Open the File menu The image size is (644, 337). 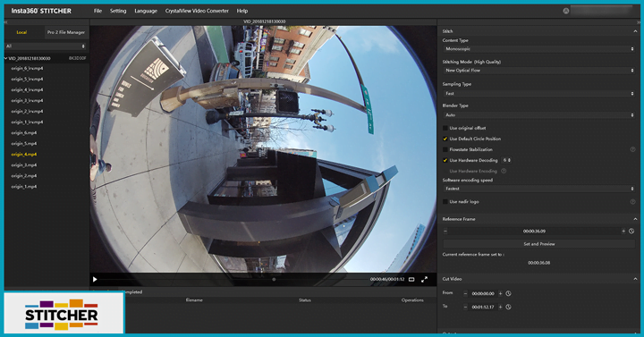pos(97,11)
